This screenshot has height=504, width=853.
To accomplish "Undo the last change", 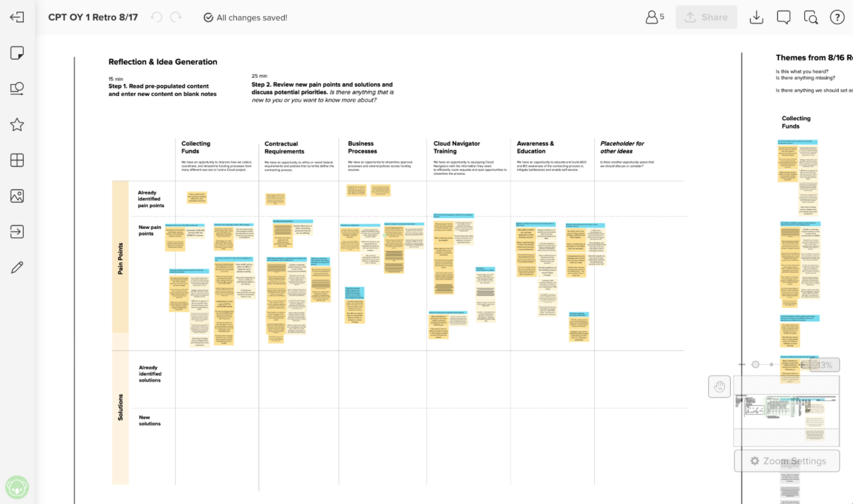I will (x=156, y=17).
